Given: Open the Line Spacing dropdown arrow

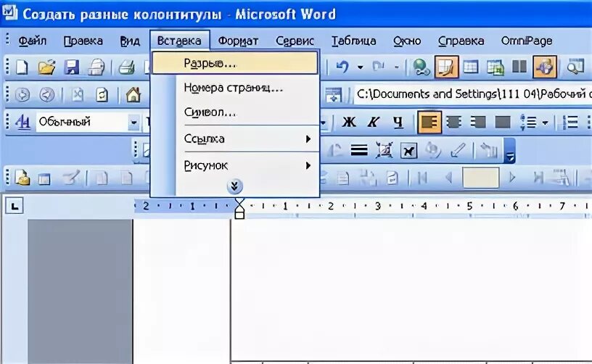Looking at the screenshot, I should click(x=545, y=123).
